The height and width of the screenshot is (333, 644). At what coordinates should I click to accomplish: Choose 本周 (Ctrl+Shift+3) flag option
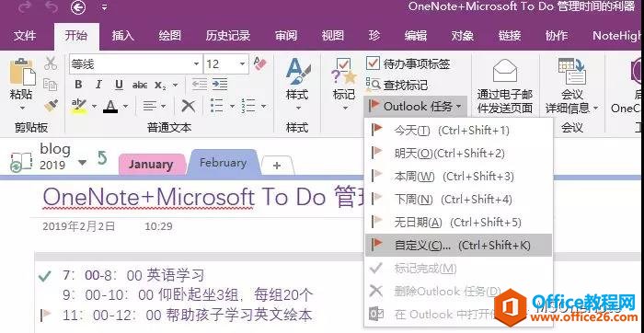click(458, 177)
